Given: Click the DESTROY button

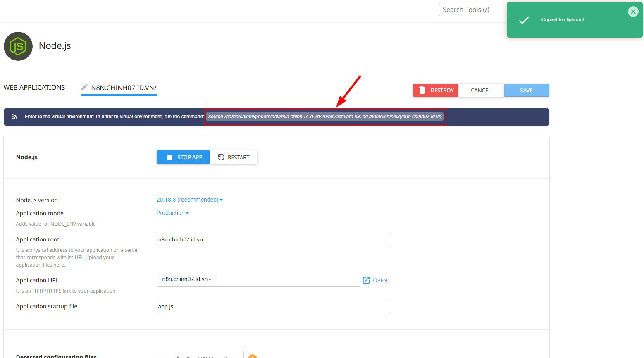Looking at the screenshot, I should (x=436, y=90).
